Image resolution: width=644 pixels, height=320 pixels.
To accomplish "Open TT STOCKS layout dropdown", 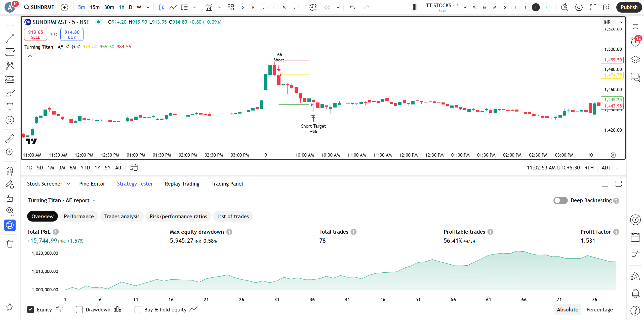I will (x=465, y=7).
